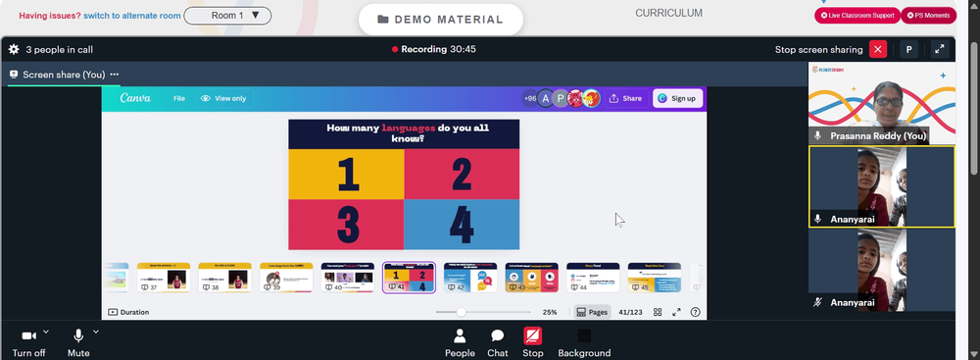Select highlighted Ananyarai video tile
980x360 pixels.
882,186
